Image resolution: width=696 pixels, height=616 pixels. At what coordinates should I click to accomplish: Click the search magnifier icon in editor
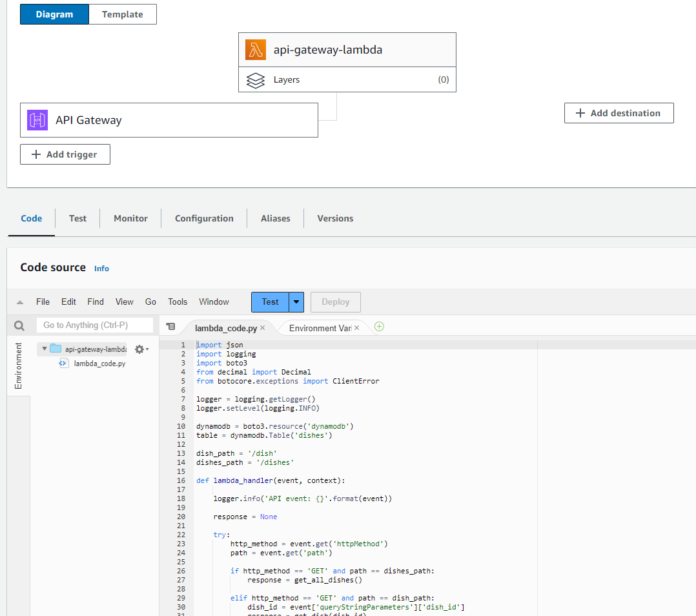point(19,325)
